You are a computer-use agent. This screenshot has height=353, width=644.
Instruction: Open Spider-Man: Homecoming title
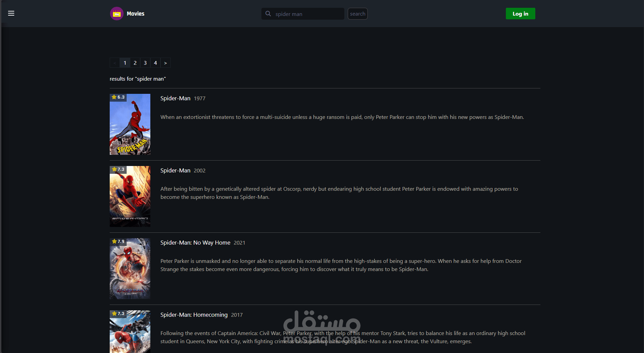coord(194,315)
